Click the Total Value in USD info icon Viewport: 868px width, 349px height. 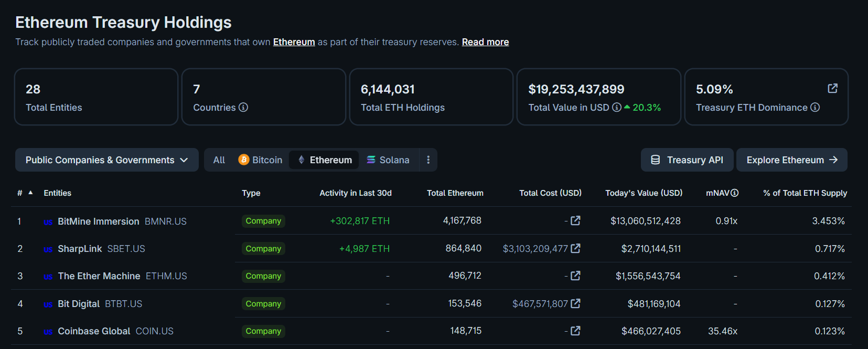tap(617, 107)
